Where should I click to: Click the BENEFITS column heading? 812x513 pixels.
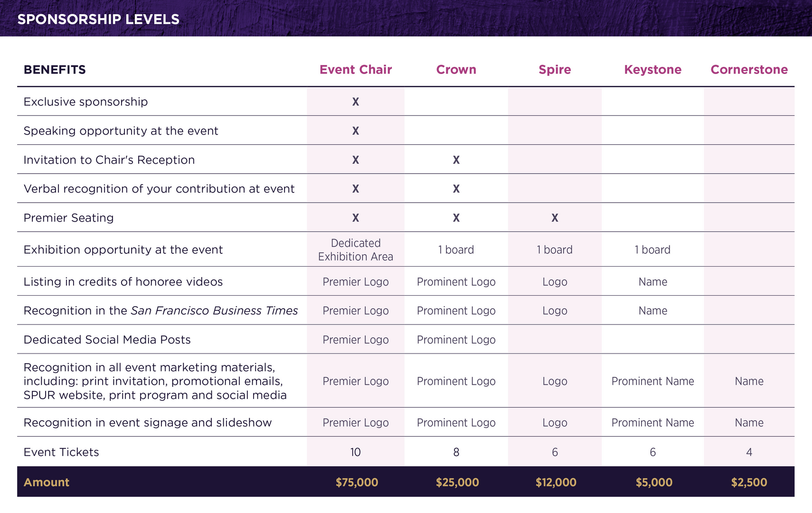(x=55, y=70)
